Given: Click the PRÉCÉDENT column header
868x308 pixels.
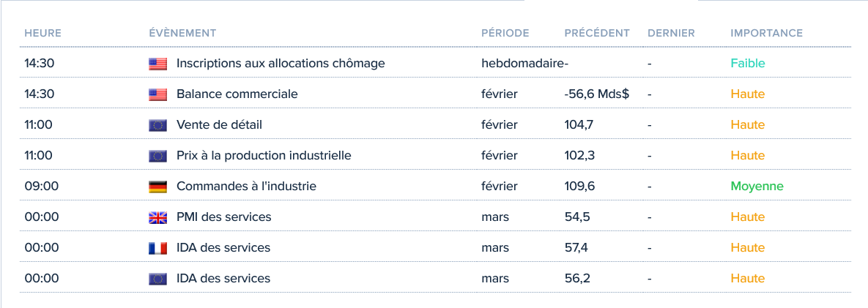Looking at the screenshot, I should click(x=597, y=33).
